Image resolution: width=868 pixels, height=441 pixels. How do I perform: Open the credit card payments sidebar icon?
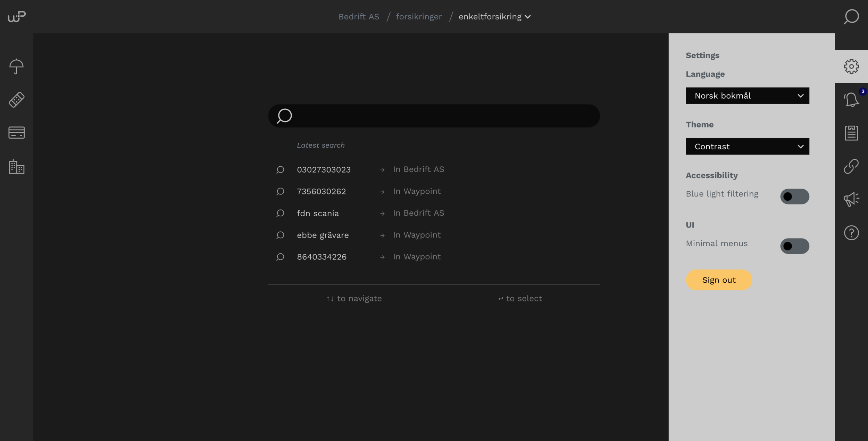pyautogui.click(x=16, y=132)
